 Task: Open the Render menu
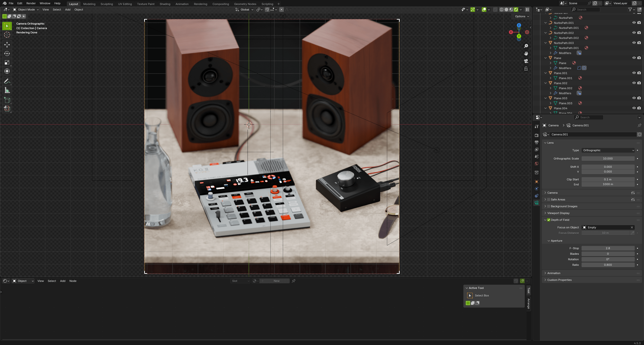pos(31,3)
